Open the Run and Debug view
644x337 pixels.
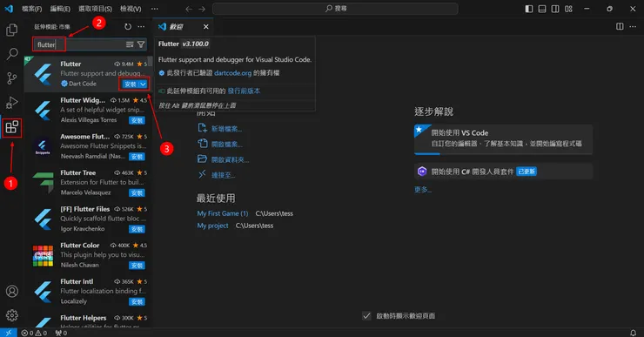(x=12, y=103)
